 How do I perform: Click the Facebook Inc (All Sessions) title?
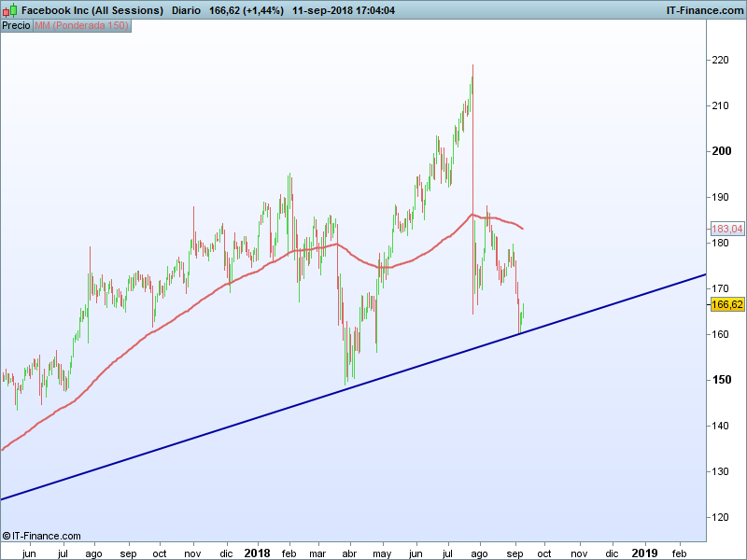pyautogui.click(x=92, y=10)
